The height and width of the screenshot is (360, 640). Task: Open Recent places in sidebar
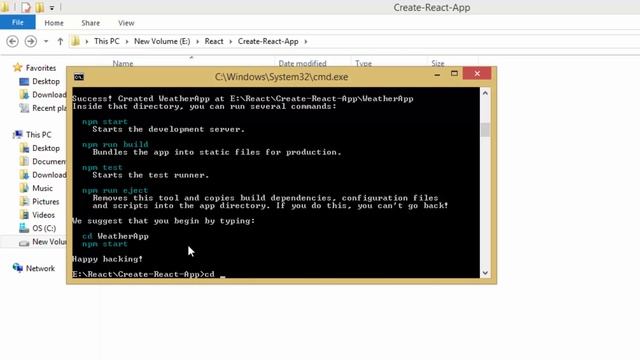point(49,108)
